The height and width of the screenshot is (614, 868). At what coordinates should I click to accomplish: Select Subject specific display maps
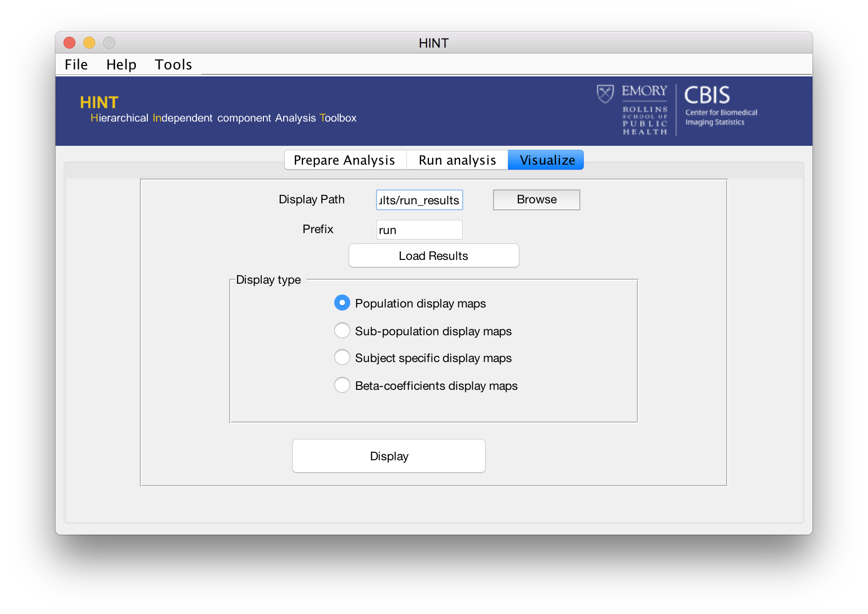342,358
